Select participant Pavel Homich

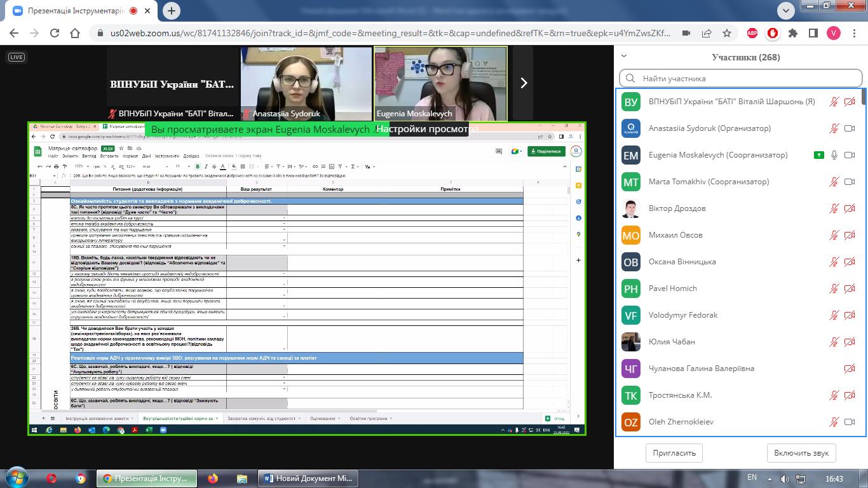(x=740, y=288)
